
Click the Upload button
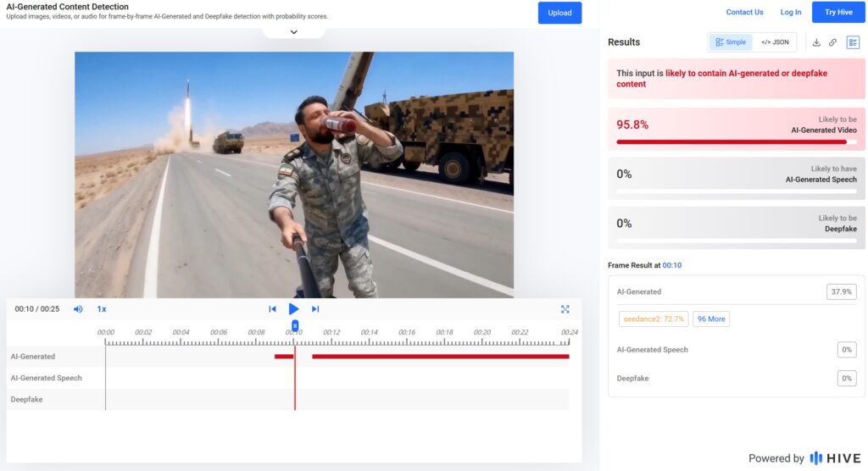(x=559, y=13)
